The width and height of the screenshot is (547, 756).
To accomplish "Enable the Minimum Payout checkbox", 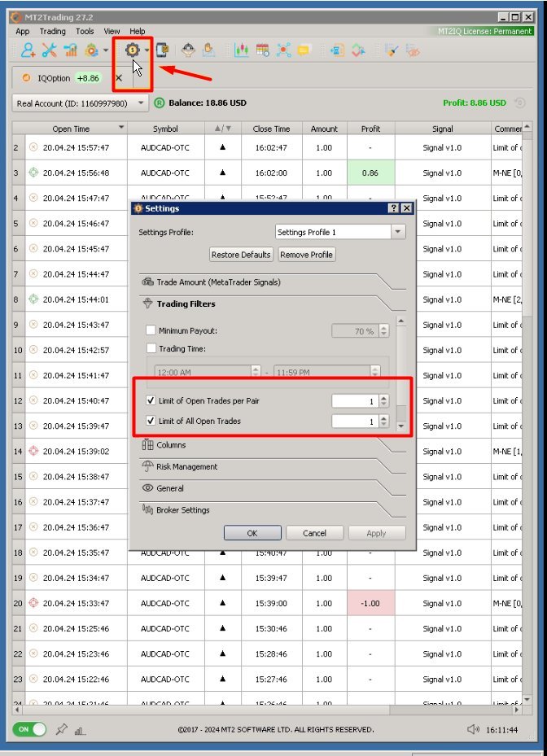I will 150,330.
